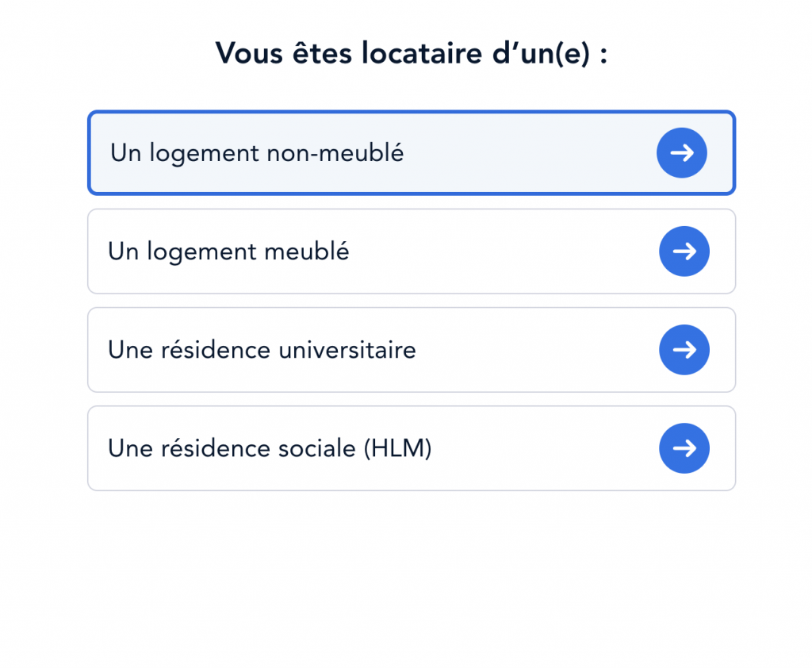Click the heading 'Vous êtes locataire d'un(e) :'
This screenshot has height=668, width=812.
[x=412, y=53]
